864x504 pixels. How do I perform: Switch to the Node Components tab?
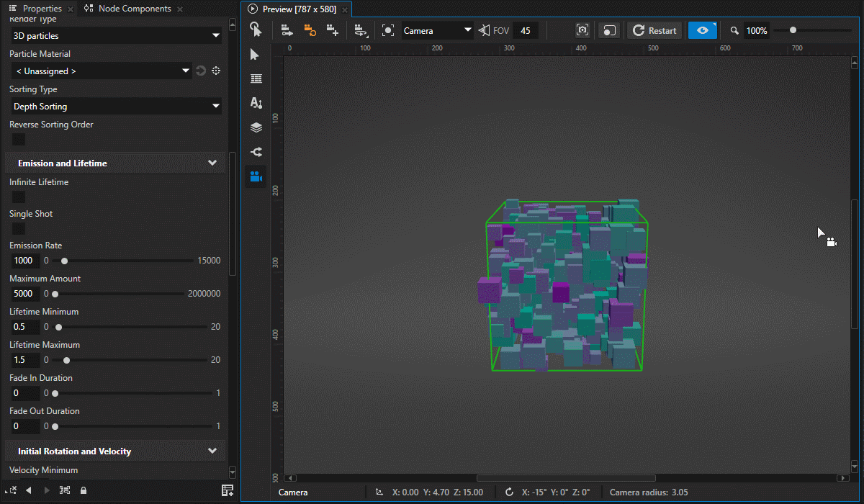tap(134, 9)
